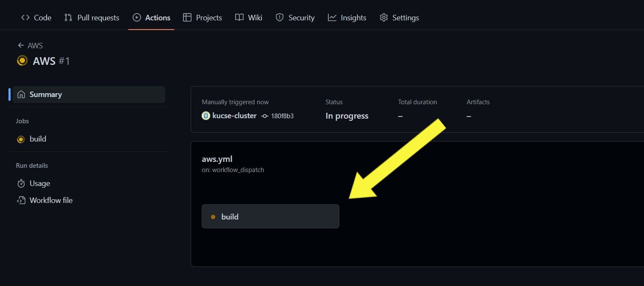644x286 pixels.
Task: Click the In progress status text
Action: (347, 116)
